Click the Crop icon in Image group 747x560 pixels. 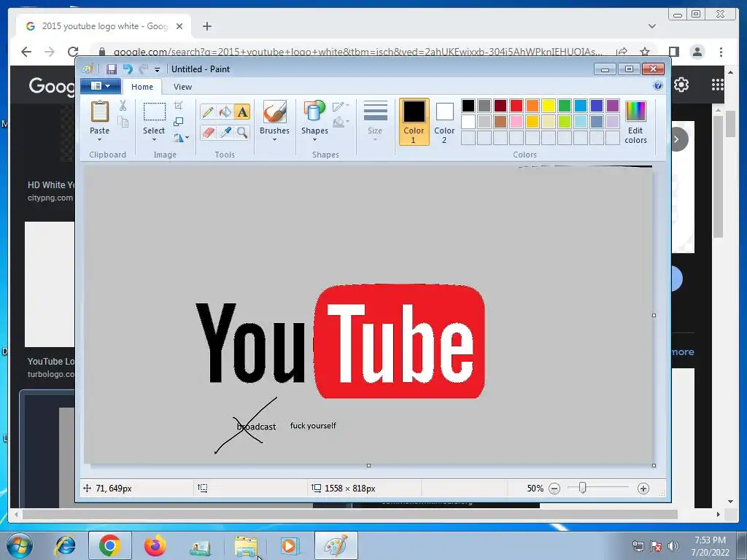179,105
